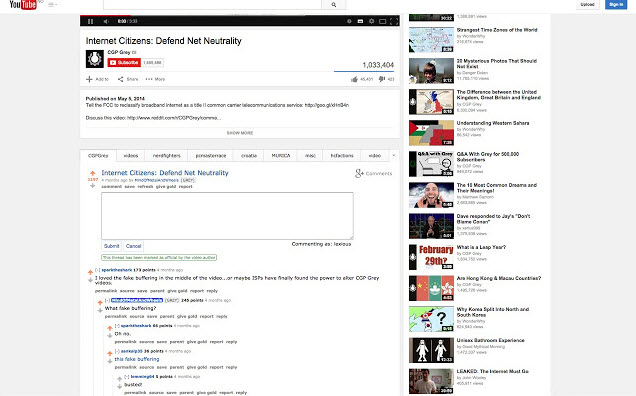Open the reddit discussion link in description

174,118
